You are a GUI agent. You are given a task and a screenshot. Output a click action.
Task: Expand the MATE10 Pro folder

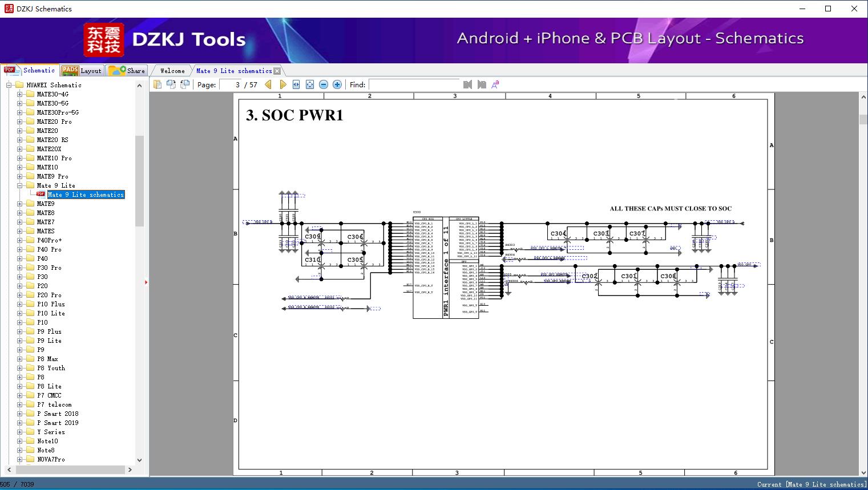pos(19,158)
